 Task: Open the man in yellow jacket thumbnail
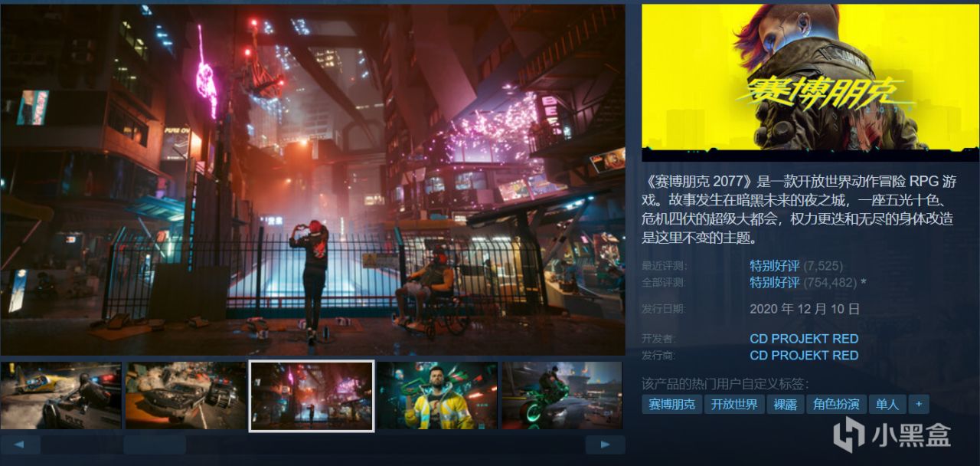pyautogui.click(x=437, y=395)
